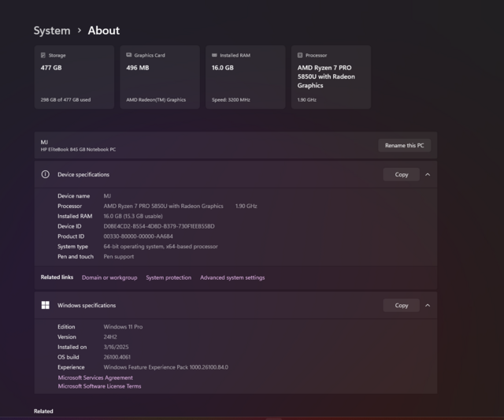Click the Windows logo beside Windows specifications

(x=46, y=305)
